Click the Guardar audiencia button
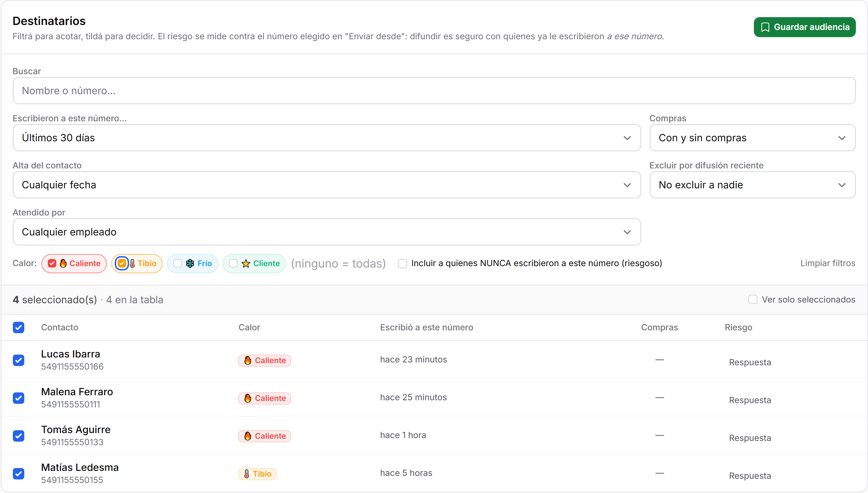This screenshot has width=868, height=493. (805, 27)
